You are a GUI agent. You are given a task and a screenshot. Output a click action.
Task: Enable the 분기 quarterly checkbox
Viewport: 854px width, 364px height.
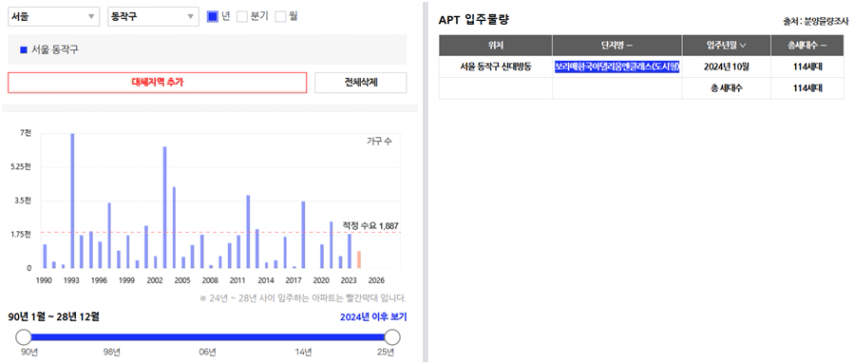click(x=241, y=16)
